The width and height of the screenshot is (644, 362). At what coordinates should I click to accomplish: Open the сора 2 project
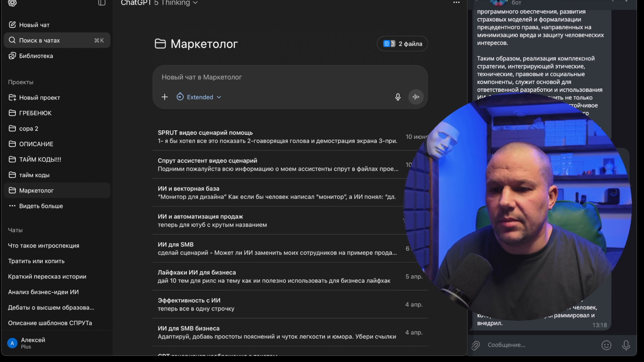[x=57, y=128]
